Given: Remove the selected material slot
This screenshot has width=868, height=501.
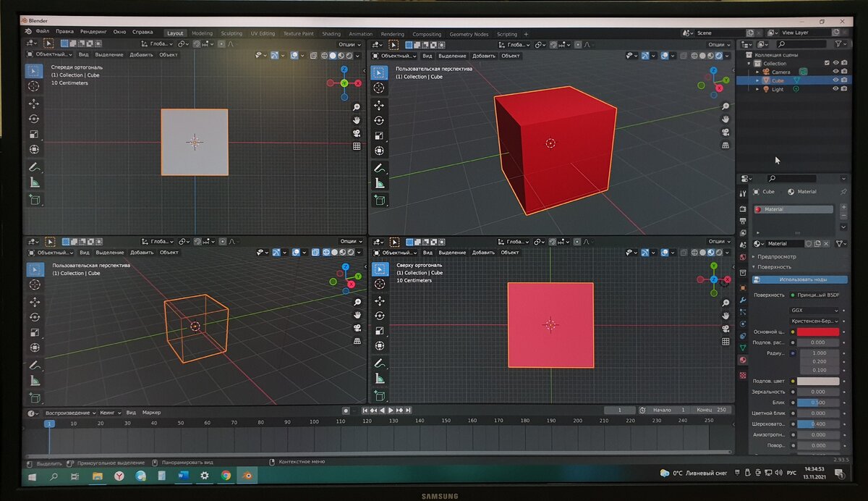Looking at the screenshot, I should pos(843,216).
